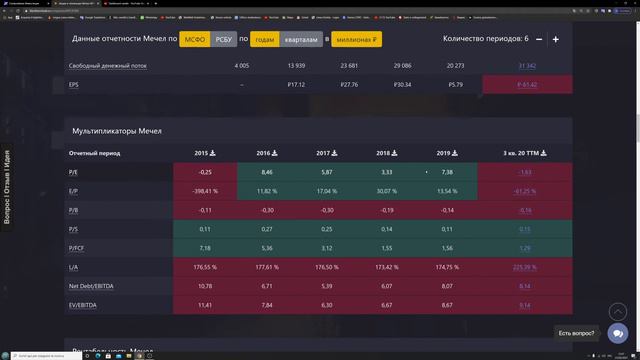640x360 pixels.
Task: Open the P/B multiplier link
Action: [x=73, y=210]
